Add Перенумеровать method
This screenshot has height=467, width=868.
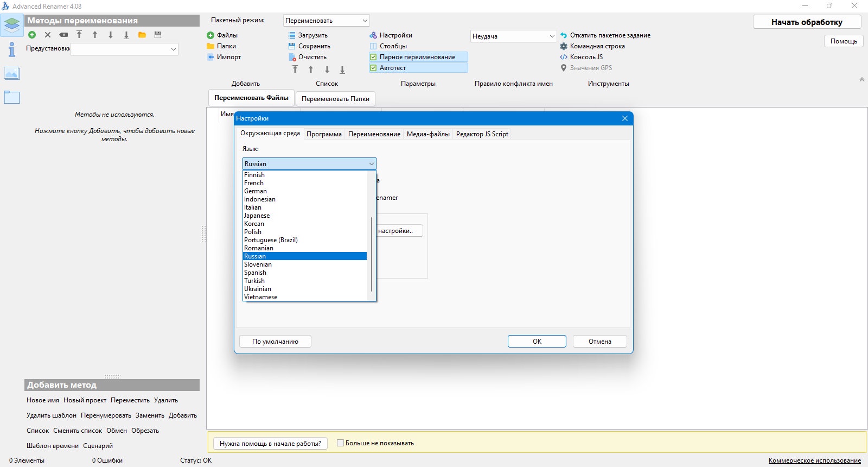[x=106, y=415]
